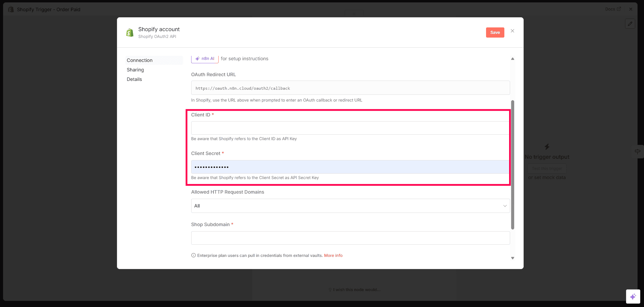Close the Shopify account credential modal
644x307 pixels.
(512, 31)
